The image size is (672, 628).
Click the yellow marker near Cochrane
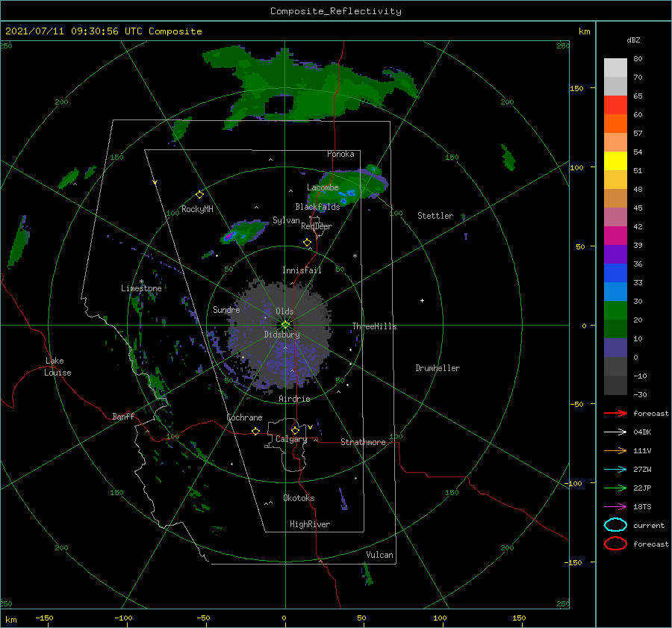(x=255, y=431)
